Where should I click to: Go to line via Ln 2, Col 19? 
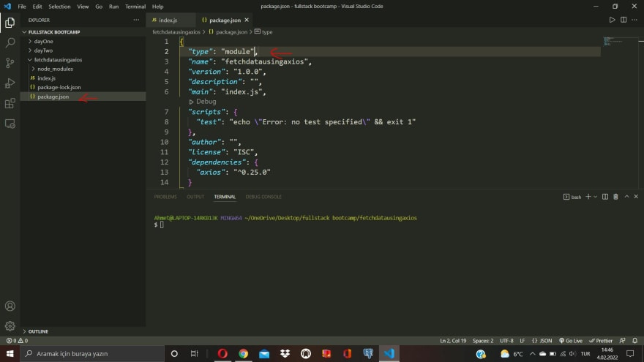click(453, 341)
